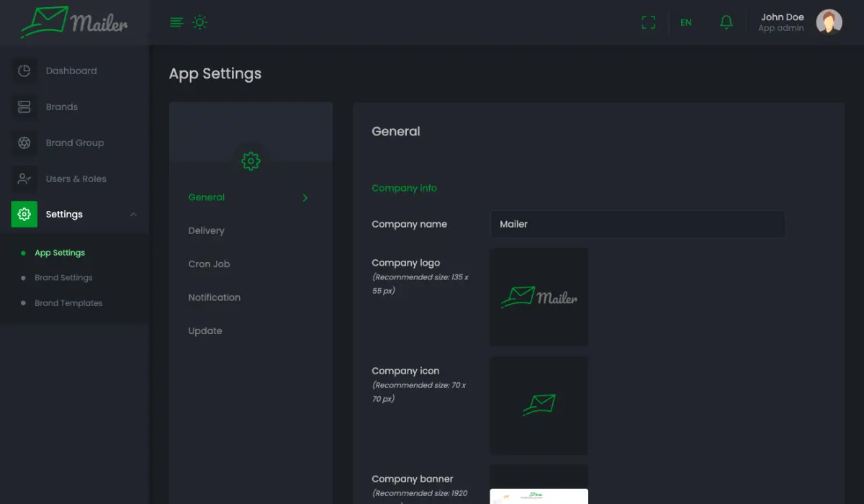Click the Users & Roles person icon
The width and height of the screenshot is (864, 504).
24,179
